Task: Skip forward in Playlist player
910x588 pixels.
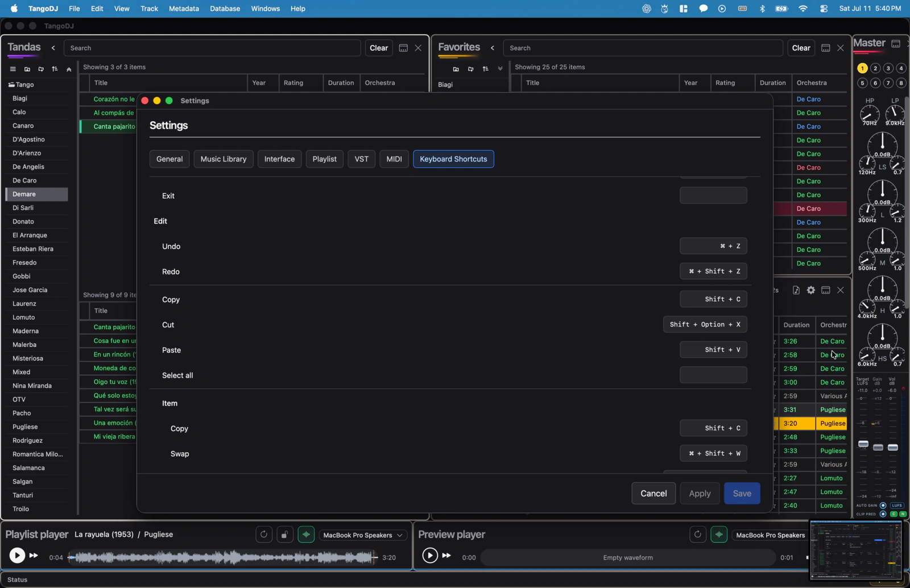Action: 34,556
